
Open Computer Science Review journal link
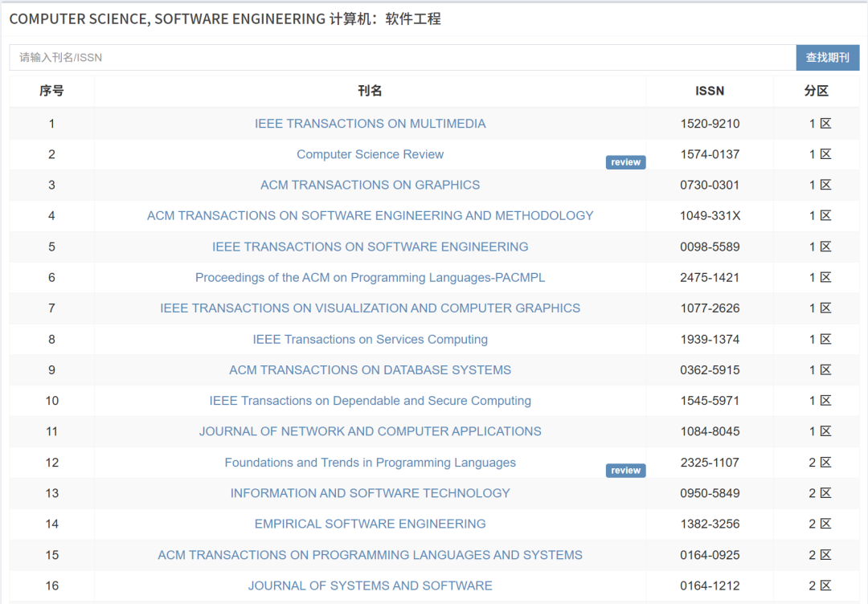(370, 154)
